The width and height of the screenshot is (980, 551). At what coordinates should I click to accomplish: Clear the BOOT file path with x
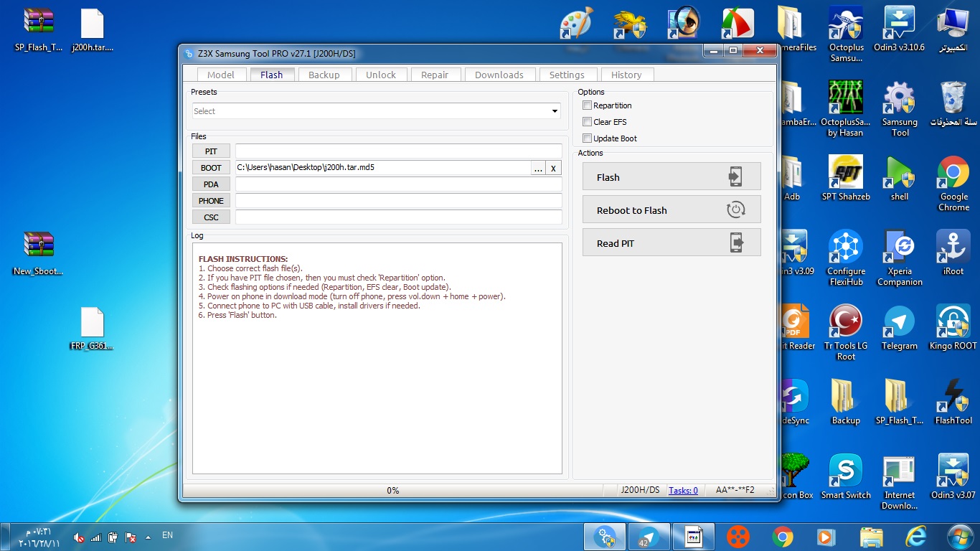pyautogui.click(x=553, y=168)
